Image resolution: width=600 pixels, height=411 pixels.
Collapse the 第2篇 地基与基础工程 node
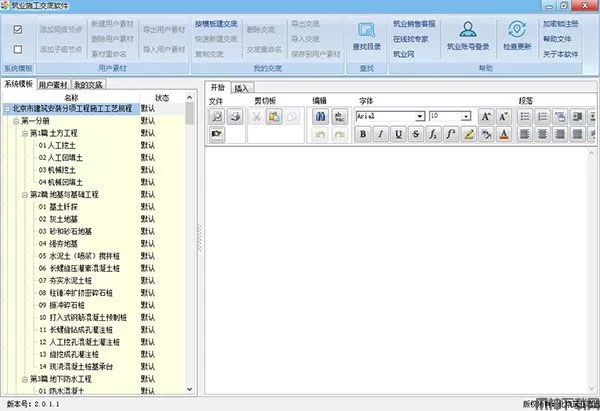(25, 193)
